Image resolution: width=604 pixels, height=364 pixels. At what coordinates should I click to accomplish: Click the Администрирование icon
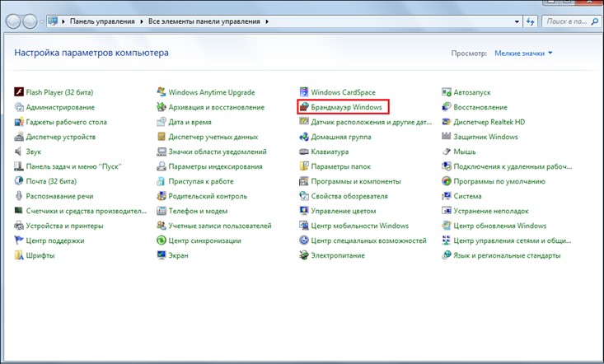(x=19, y=107)
